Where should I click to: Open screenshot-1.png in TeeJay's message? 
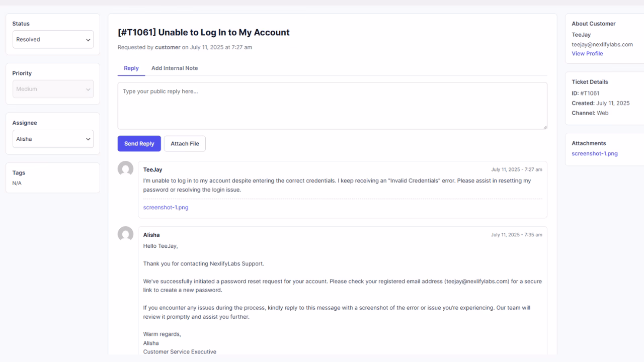pyautogui.click(x=166, y=207)
